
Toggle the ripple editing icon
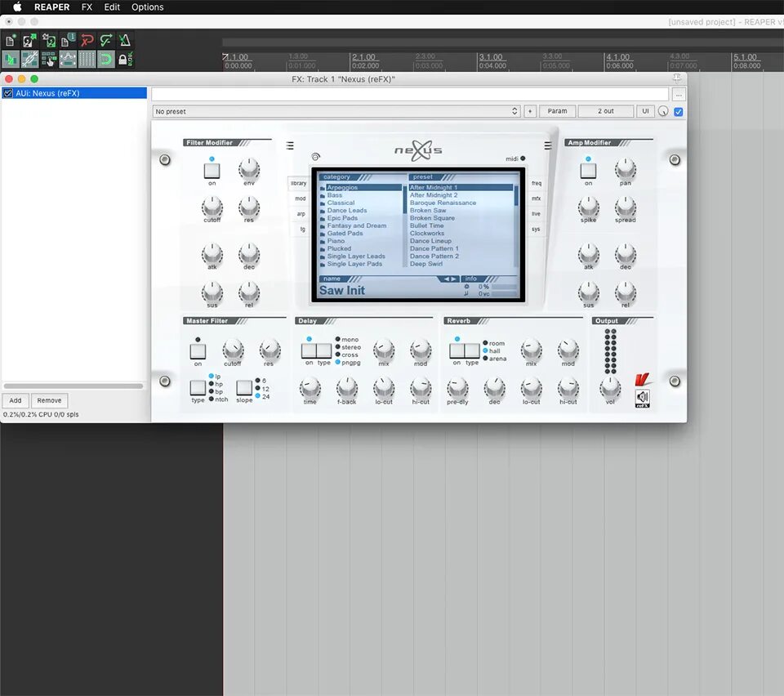point(48,60)
